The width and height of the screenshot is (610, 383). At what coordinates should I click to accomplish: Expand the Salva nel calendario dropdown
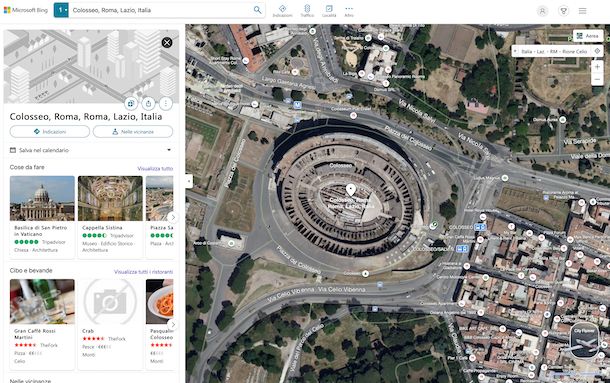(169, 150)
